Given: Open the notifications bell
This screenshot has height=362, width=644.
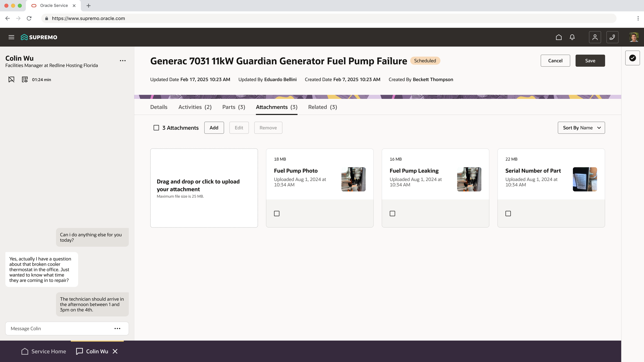Looking at the screenshot, I should (x=572, y=37).
